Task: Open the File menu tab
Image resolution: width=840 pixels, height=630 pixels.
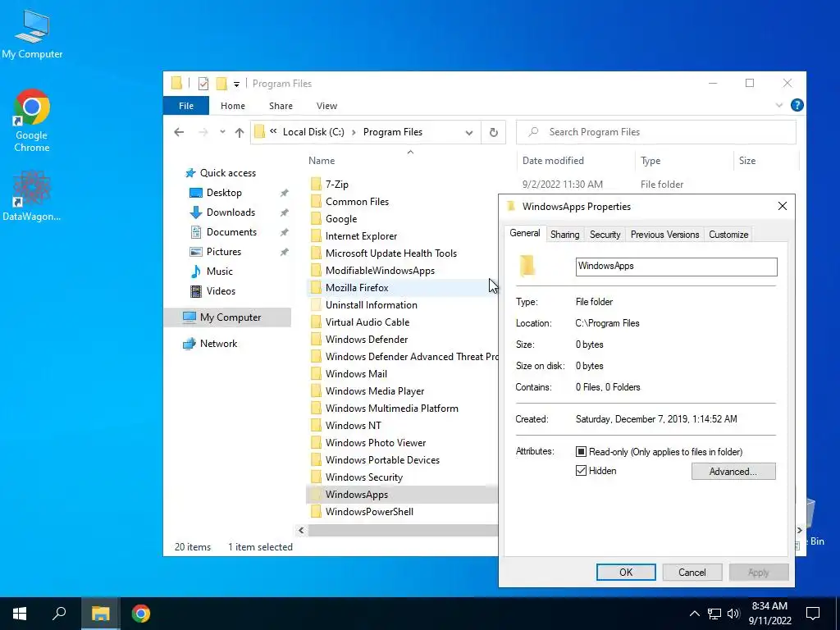Action: click(186, 106)
